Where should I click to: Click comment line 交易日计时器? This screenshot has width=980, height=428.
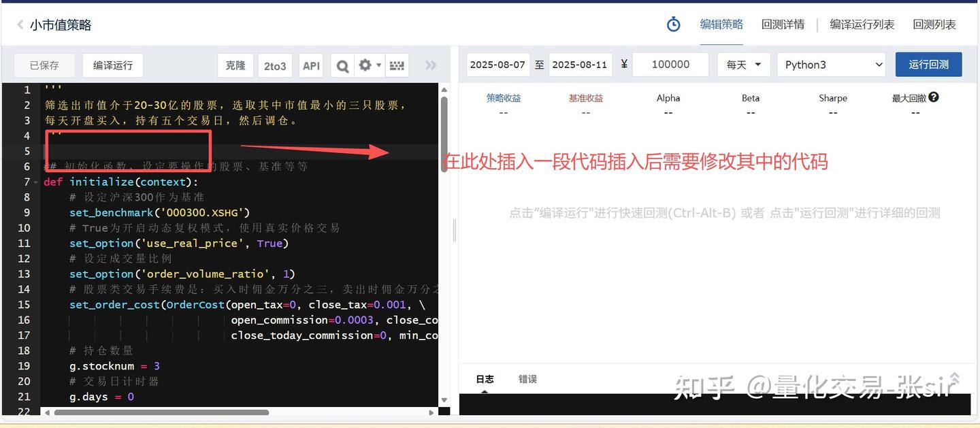pyautogui.click(x=114, y=381)
